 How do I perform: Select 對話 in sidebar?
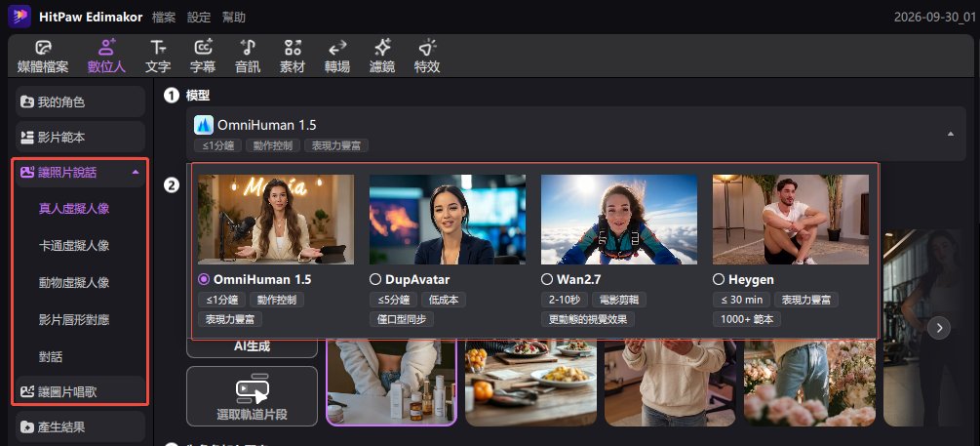pos(51,357)
